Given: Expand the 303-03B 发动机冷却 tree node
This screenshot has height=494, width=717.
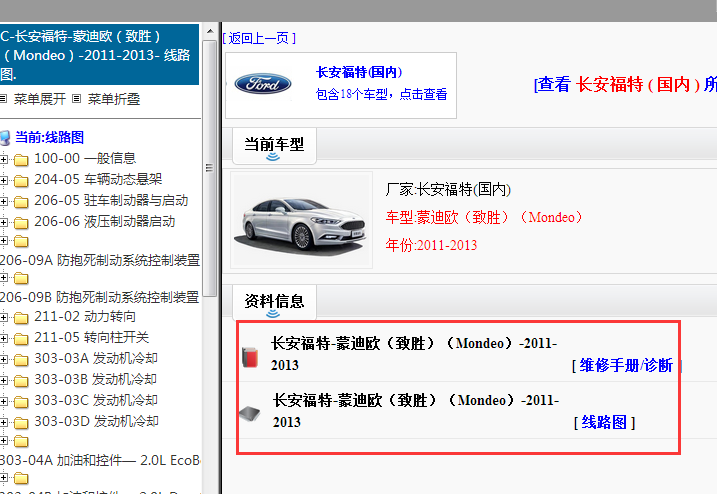Looking at the screenshot, I should point(4,380).
